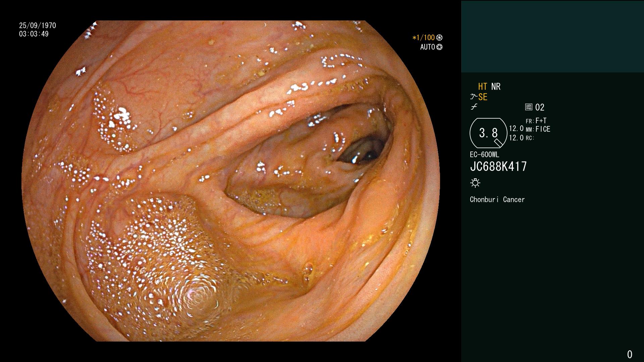
Task: Click the lower 12.0 value beside RC
Action: pyautogui.click(x=516, y=138)
